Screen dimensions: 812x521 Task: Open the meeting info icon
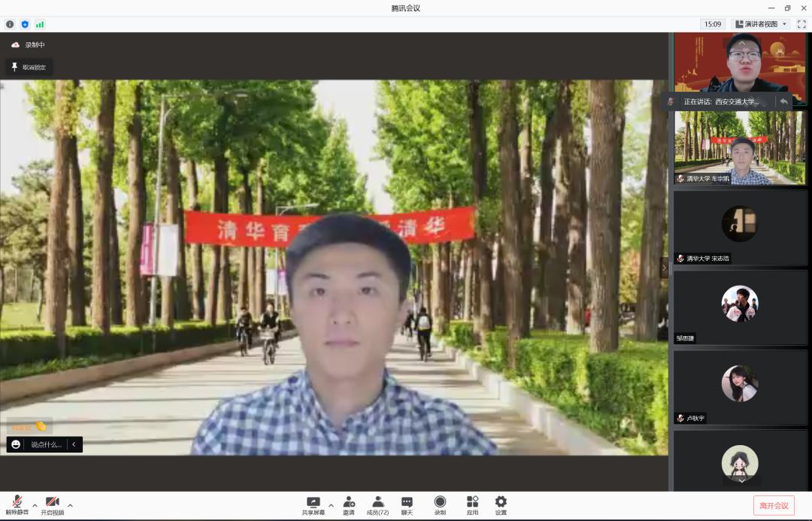coord(10,24)
